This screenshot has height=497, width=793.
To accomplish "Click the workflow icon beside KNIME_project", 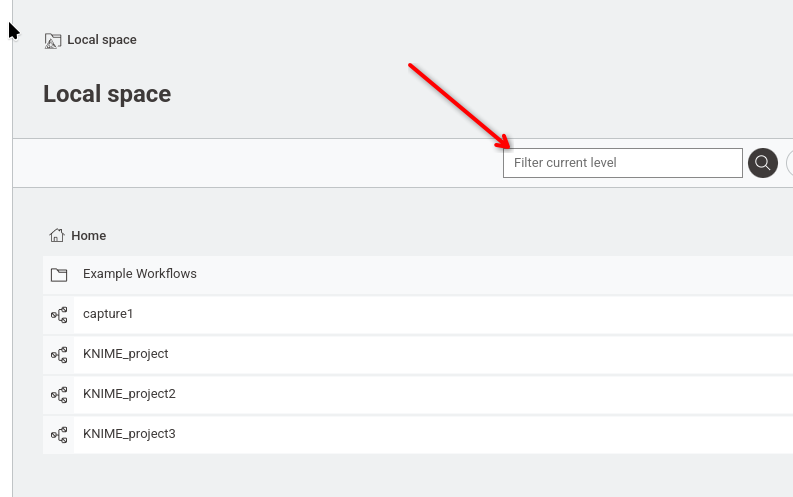I will (59, 355).
